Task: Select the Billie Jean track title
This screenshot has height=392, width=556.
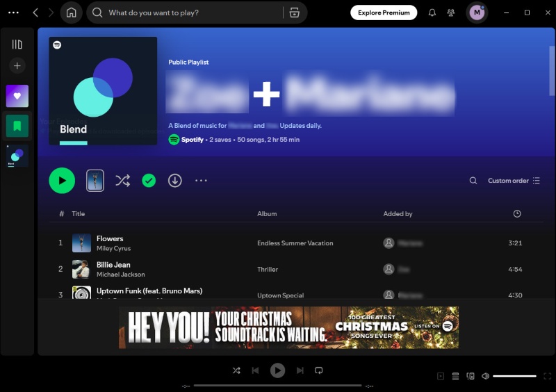Action: [113, 265]
